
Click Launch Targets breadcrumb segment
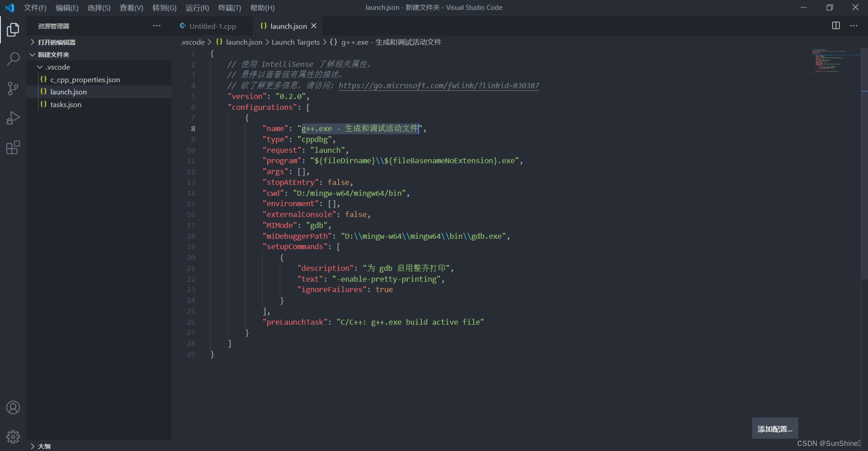(x=296, y=42)
